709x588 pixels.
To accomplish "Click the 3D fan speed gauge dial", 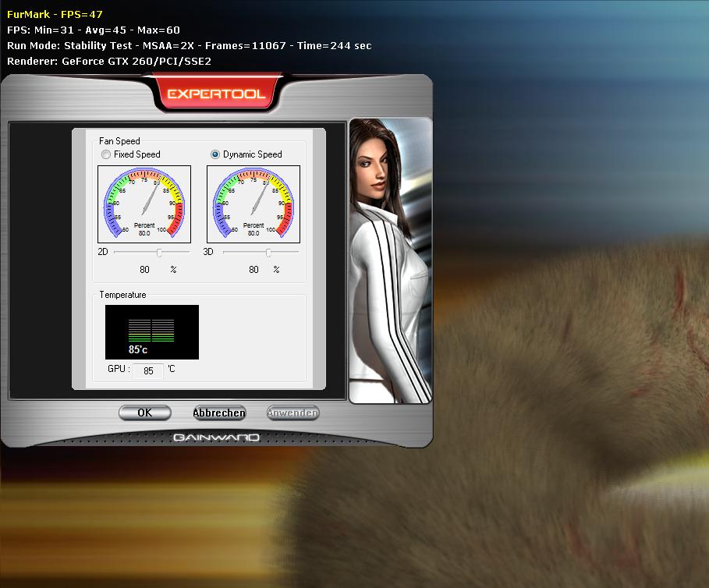I will pos(253,204).
